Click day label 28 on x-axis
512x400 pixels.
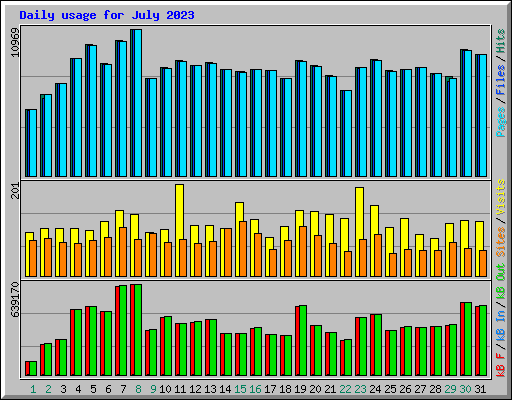[435, 389]
